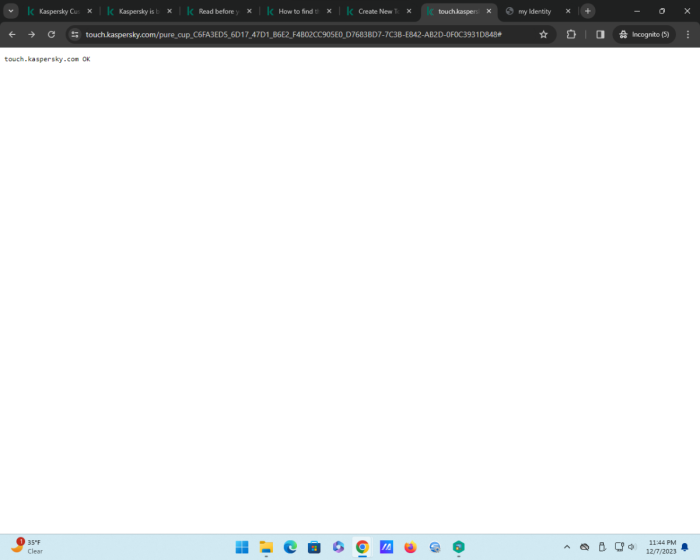Open the Incognito (5) profile button

coord(644,34)
